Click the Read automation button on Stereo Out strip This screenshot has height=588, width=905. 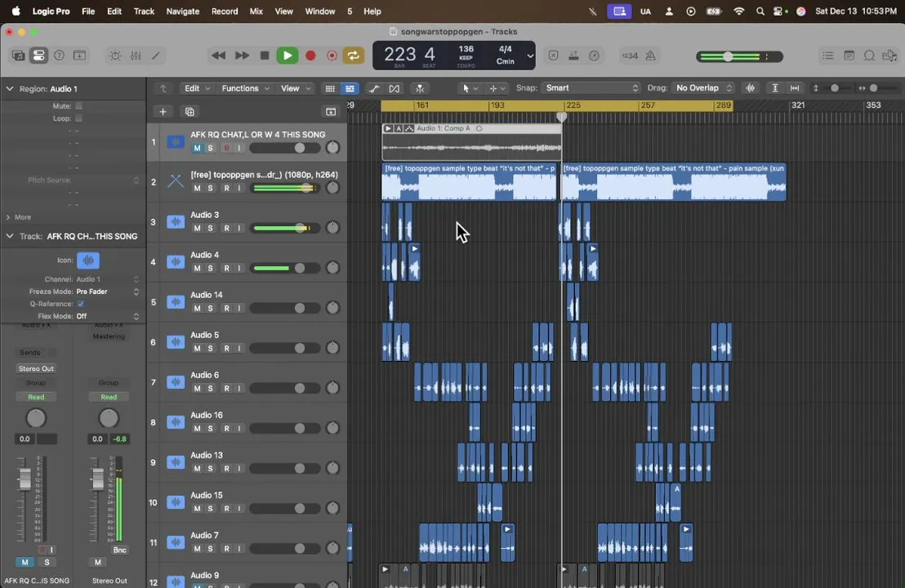tap(109, 397)
